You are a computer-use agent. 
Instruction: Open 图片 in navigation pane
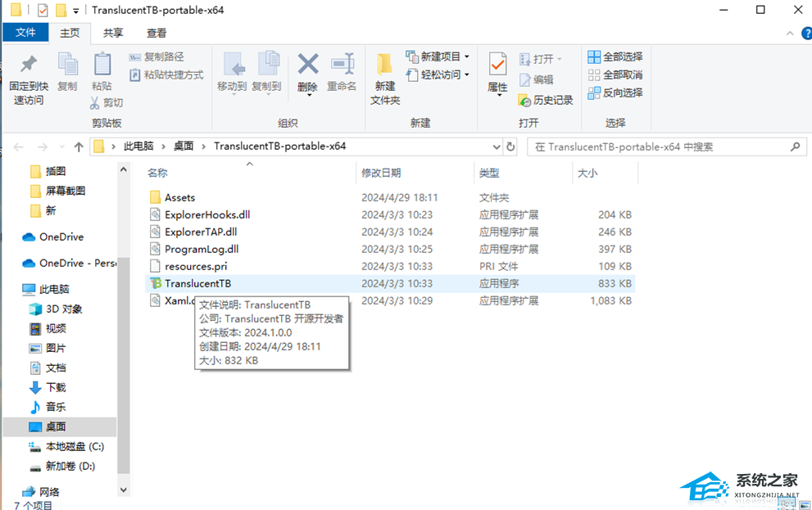pos(56,348)
